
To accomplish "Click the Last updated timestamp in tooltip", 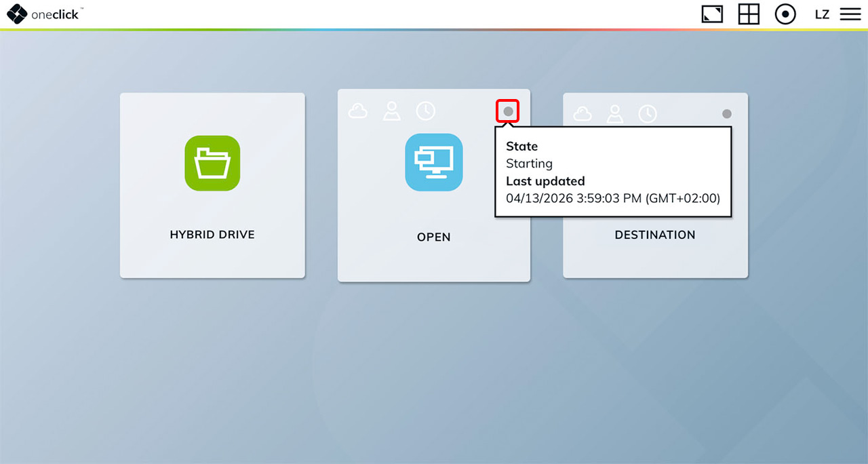I will tap(613, 198).
